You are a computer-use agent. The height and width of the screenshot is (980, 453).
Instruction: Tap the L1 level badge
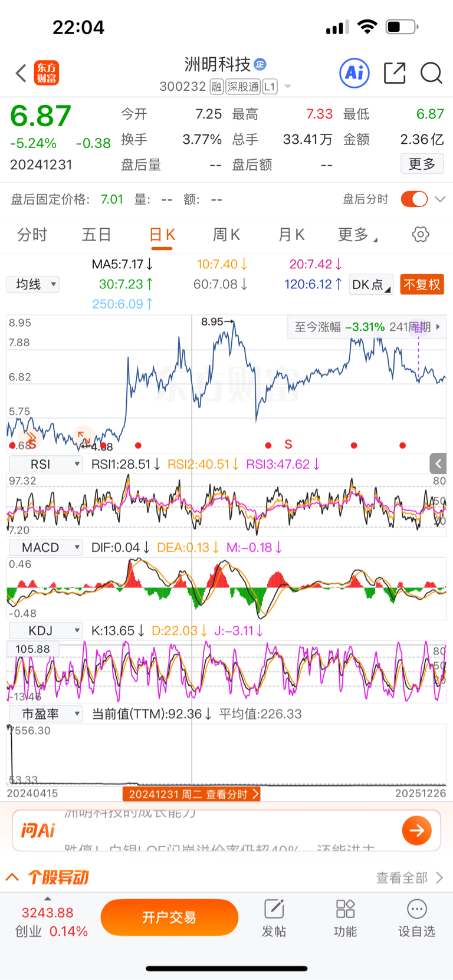tap(270, 87)
